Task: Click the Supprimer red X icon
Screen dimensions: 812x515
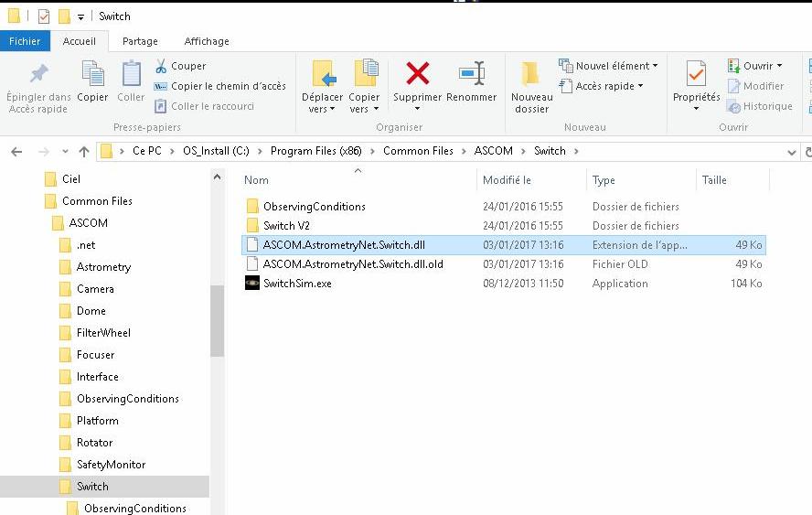Action: coord(417,73)
